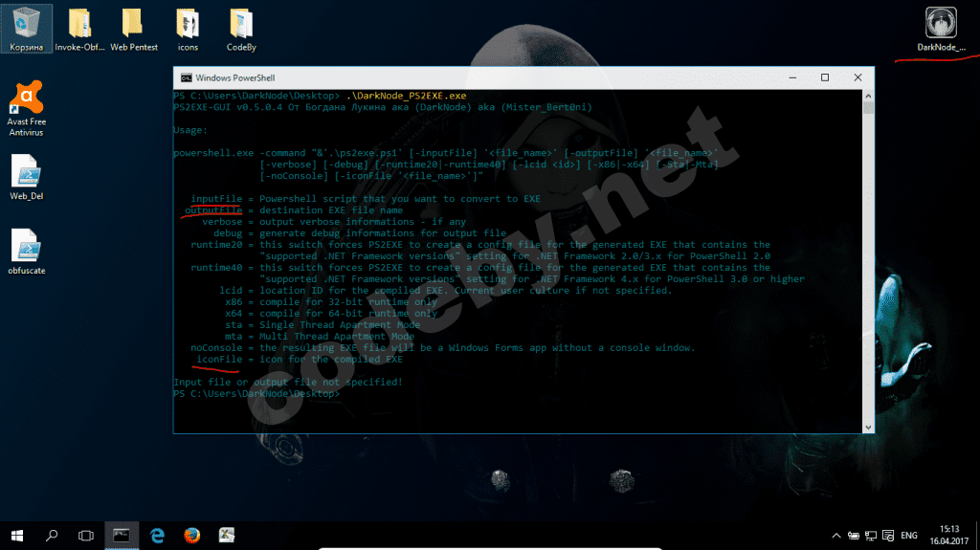Viewport: 980px width, 550px height.
Task: Open the icons folder on desktop
Action: (188, 29)
